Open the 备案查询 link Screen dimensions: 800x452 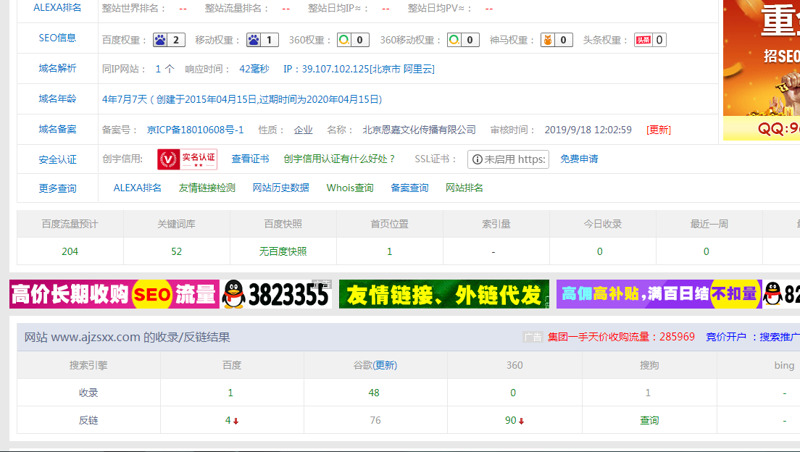tap(409, 188)
